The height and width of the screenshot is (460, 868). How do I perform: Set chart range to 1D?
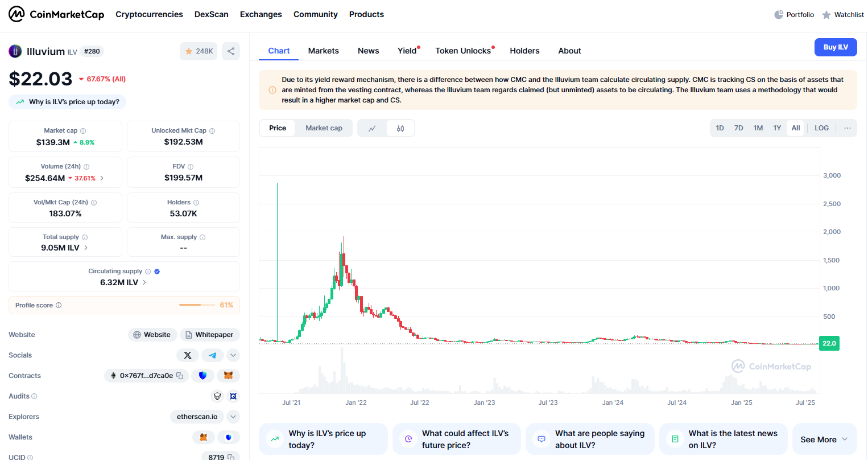(x=720, y=128)
